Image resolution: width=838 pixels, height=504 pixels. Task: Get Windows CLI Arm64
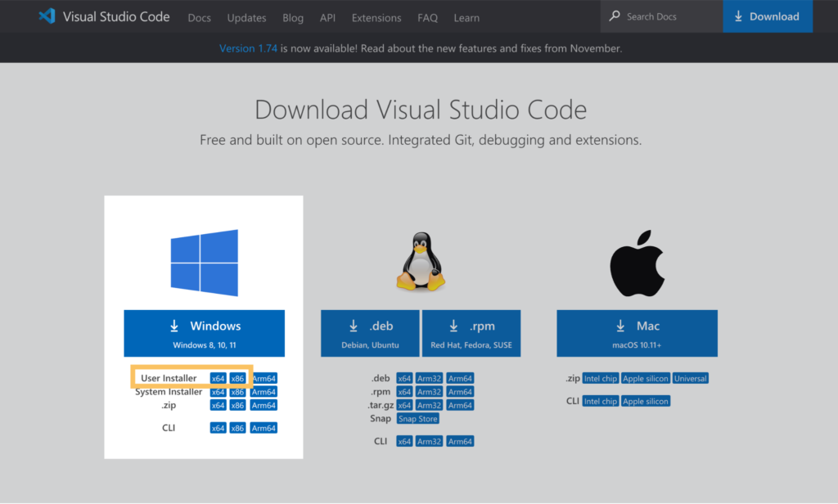[264, 428]
